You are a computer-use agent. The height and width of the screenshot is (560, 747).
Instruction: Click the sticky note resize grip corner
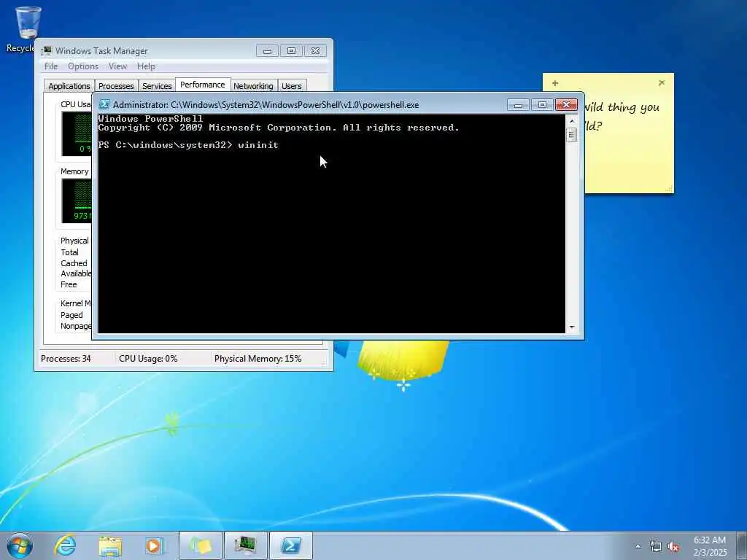tap(670, 189)
